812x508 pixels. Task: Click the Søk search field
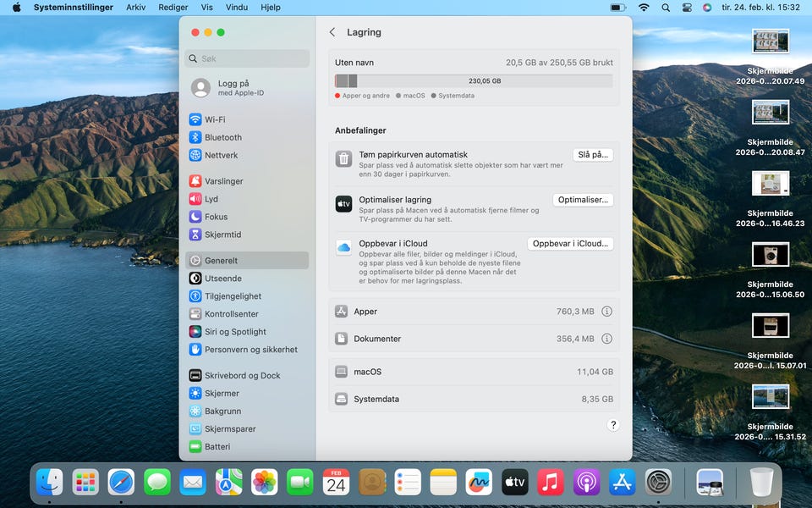247,59
